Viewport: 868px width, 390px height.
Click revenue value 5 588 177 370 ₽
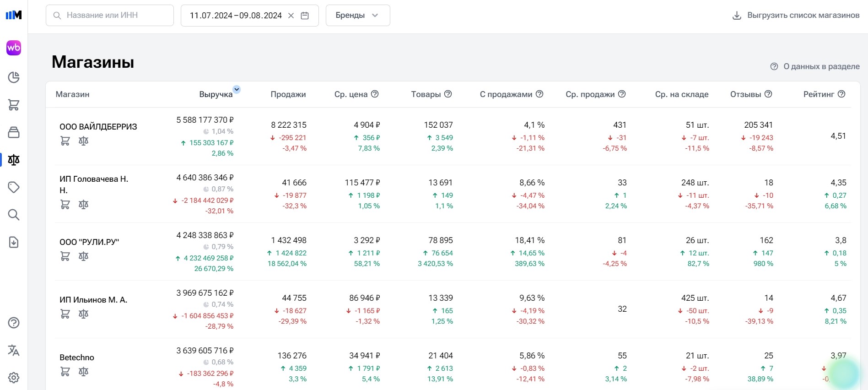[x=205, y=120]
